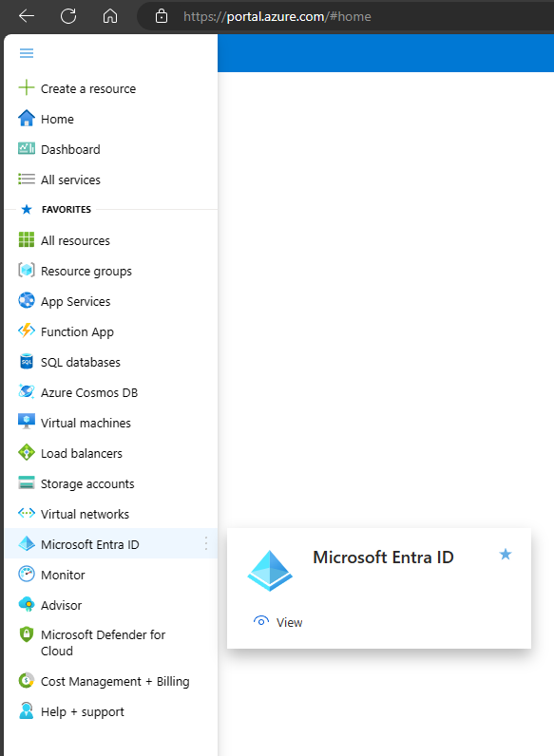Open Virtual machines label
The image size is (554, 756).
coord(86,423)
